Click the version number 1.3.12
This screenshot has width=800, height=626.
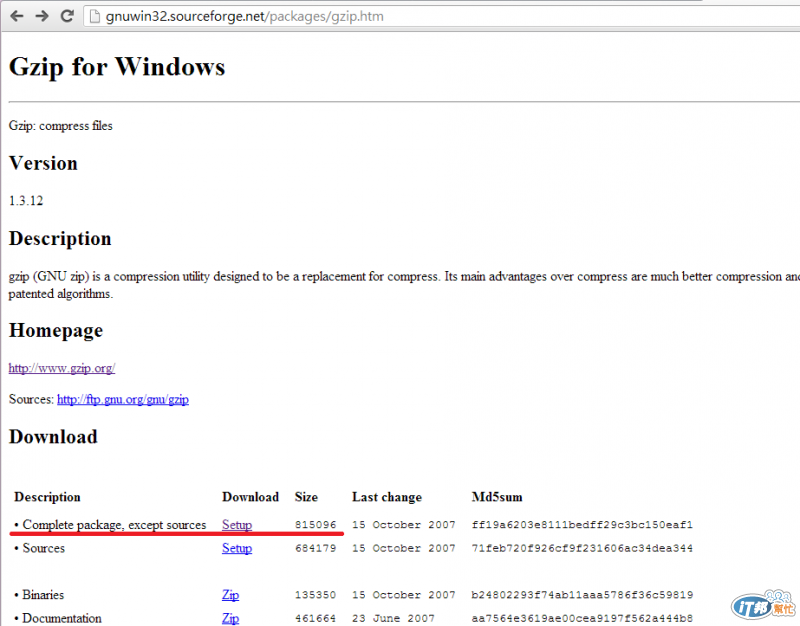tap(26, 201)
